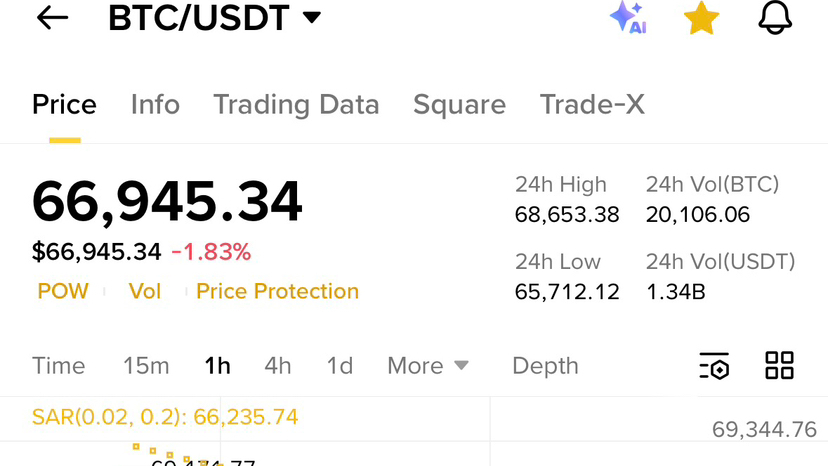Tap the Price Protection tag
Image resolution: width=828 pixels, height=466 pixels.
click(x=277, y=291)
